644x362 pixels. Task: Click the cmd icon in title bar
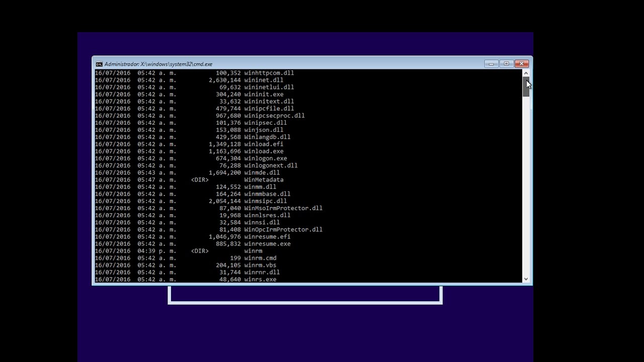point(99,64)
